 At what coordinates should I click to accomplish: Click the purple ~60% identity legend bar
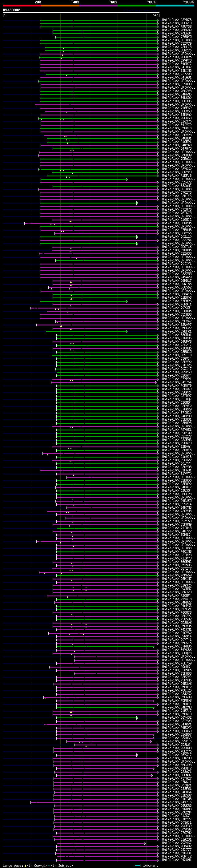pyautogui.click(x=99, y=6)
